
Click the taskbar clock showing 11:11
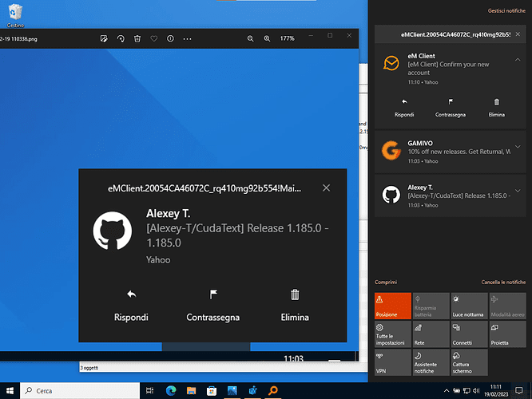(496, 391)
